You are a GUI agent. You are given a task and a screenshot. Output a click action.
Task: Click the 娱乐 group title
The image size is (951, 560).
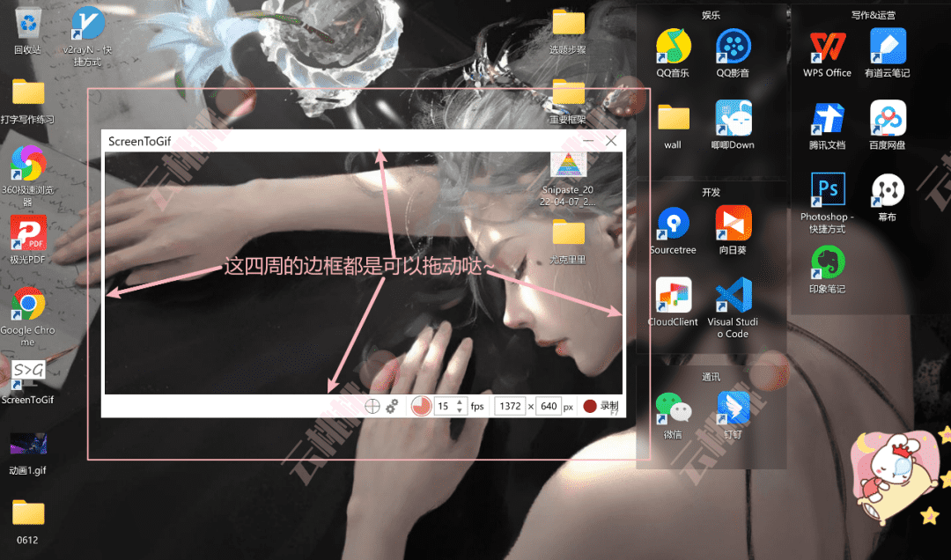[711, 15]
